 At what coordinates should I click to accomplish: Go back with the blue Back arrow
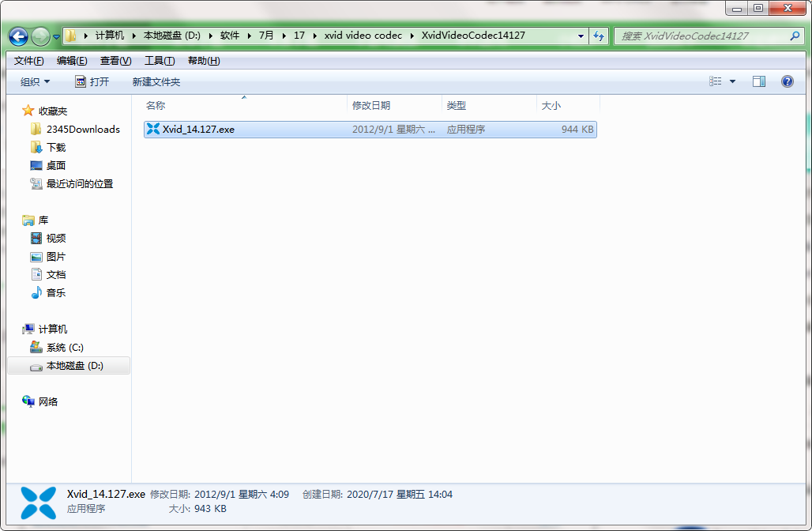(19, 36)
